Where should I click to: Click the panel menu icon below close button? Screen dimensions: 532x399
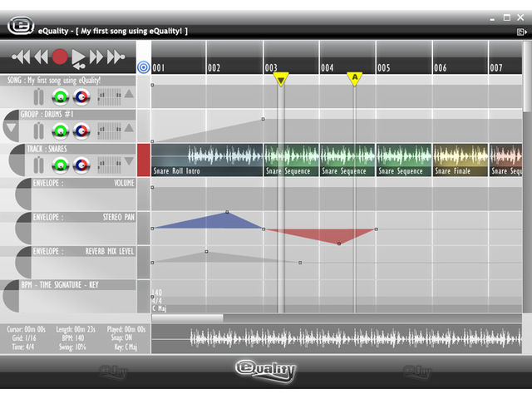coord(521,32)
